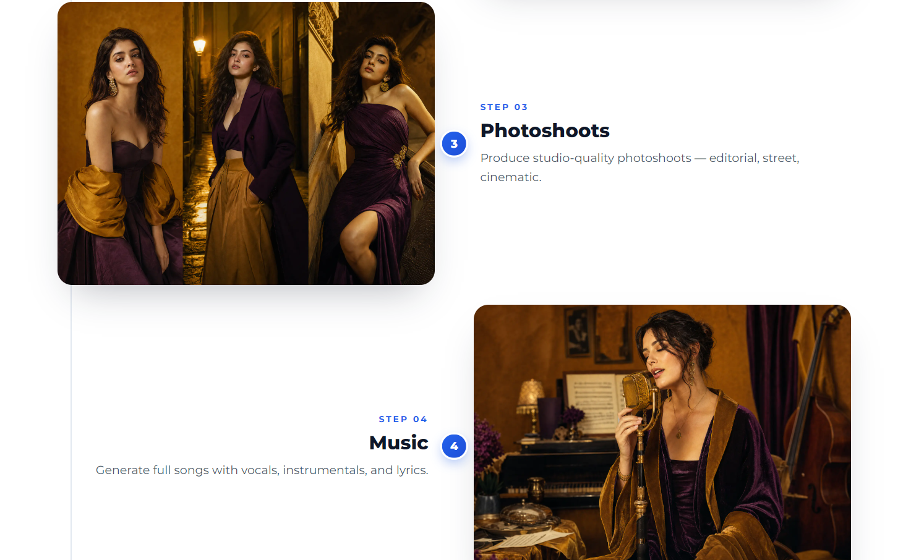Open the photo of woman with gold shawl
924x560 pixels.
(121, 143)
